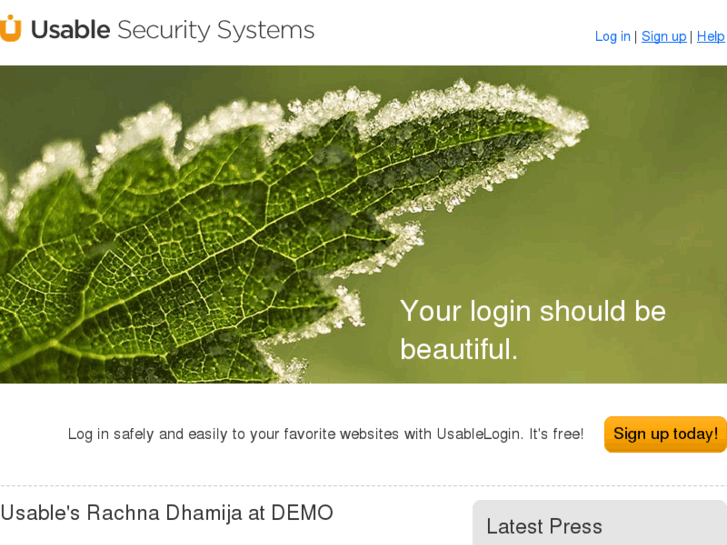Click the word beautiful in the banner

(458, 349)
